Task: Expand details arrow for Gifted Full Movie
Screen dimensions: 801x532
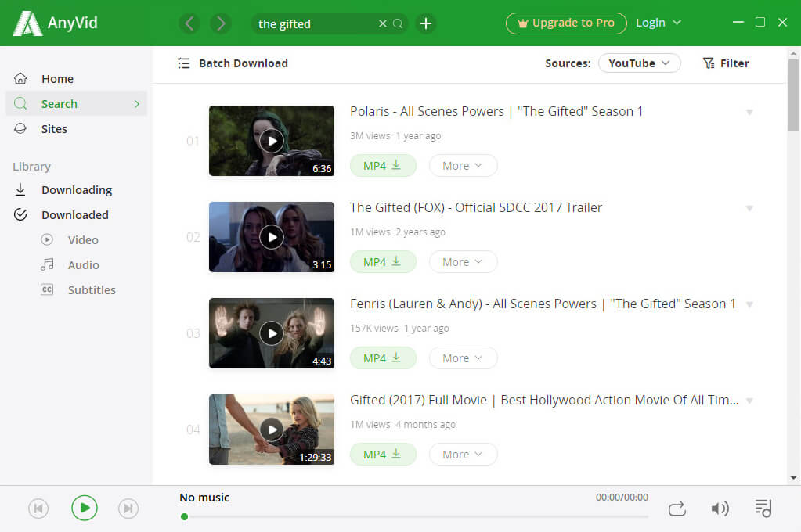Action: pos(749,401)
